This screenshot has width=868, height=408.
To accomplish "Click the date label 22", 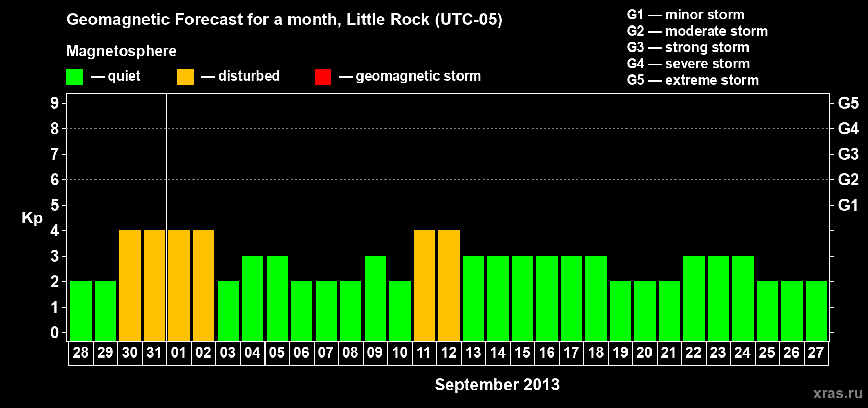I will (x=693, y=353).
